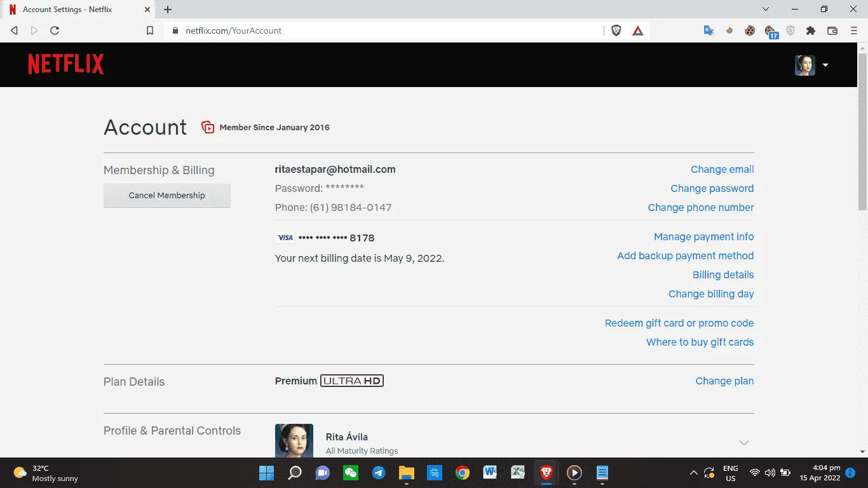Open the Google Translate extension icon

point(709,30)
